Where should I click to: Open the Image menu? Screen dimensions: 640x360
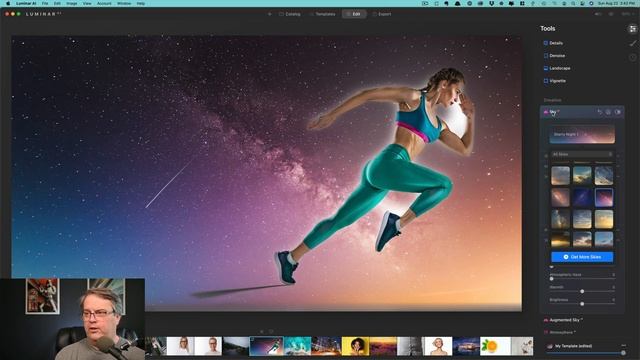[x=72, y=3]
